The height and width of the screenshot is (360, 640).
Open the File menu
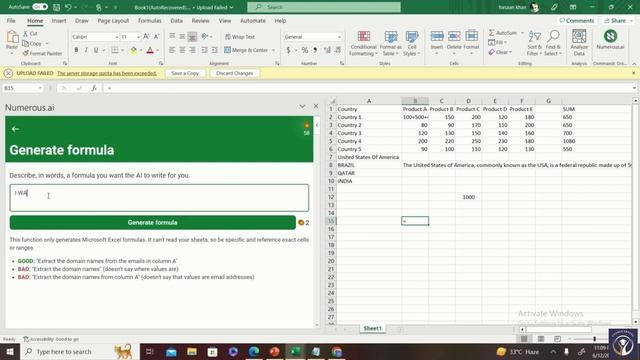11,20
